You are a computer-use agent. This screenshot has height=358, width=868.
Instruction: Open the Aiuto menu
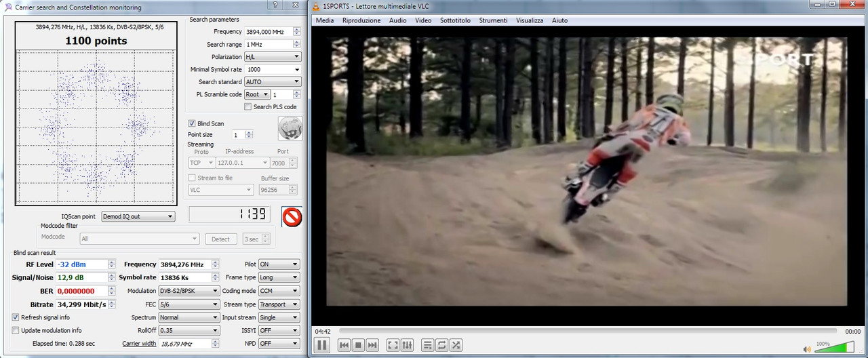coord(560,20)
